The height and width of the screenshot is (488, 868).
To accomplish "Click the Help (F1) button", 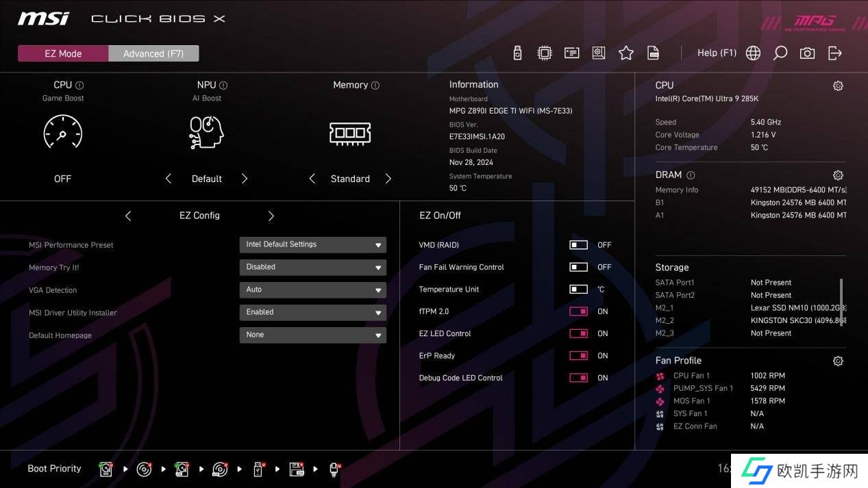I will [717, 53].
